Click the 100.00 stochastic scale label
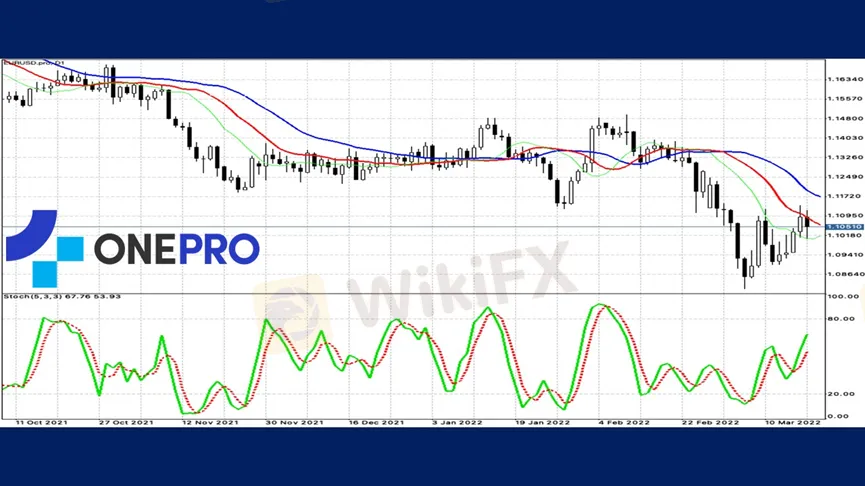 [x=843, y=297]
